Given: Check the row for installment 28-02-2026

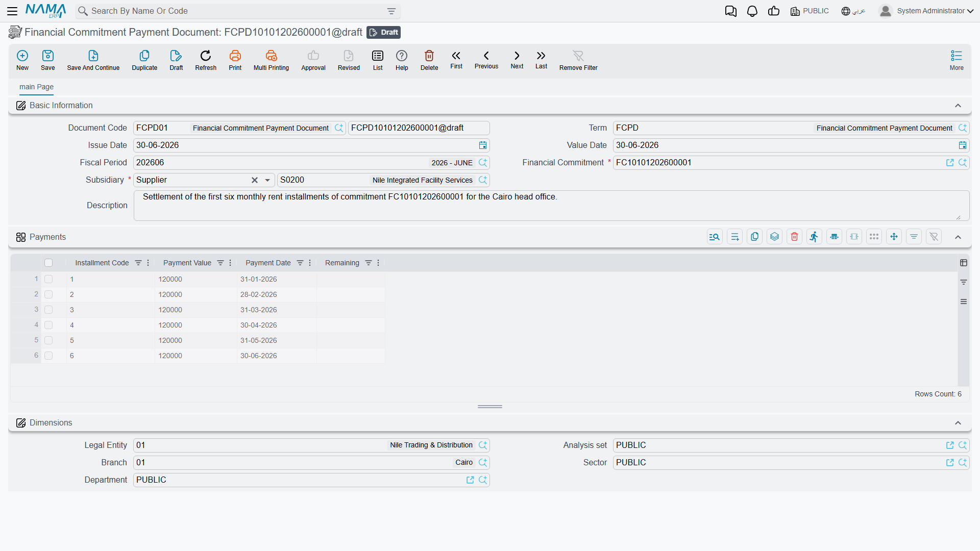Looking at the screenshot, I should click(x=48, y=294).
